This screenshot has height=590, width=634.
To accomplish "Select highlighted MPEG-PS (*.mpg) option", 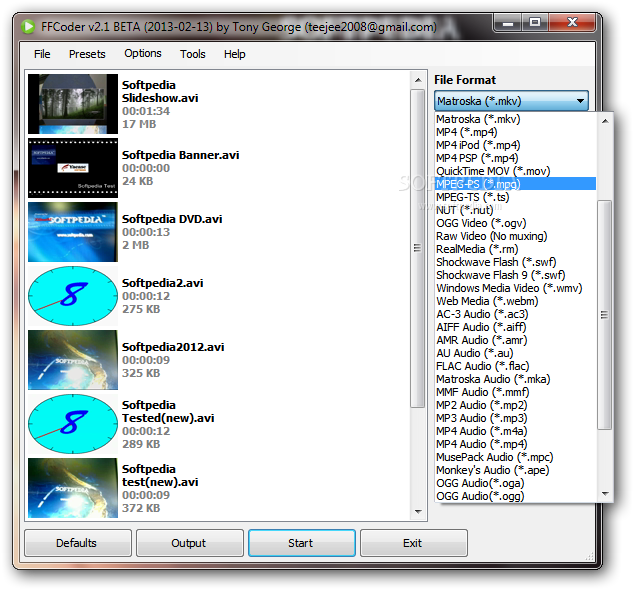I will (516, 184).
